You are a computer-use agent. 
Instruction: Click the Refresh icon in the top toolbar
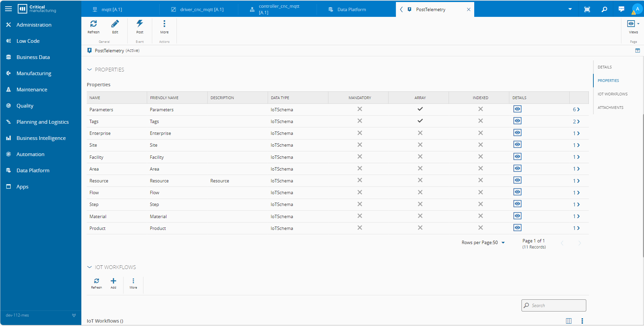point(93,24)
